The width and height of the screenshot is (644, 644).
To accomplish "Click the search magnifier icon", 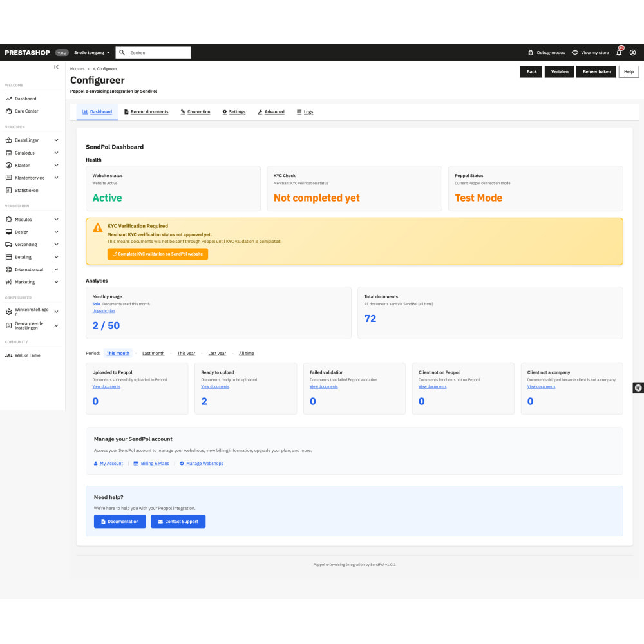I will (122, 53).
